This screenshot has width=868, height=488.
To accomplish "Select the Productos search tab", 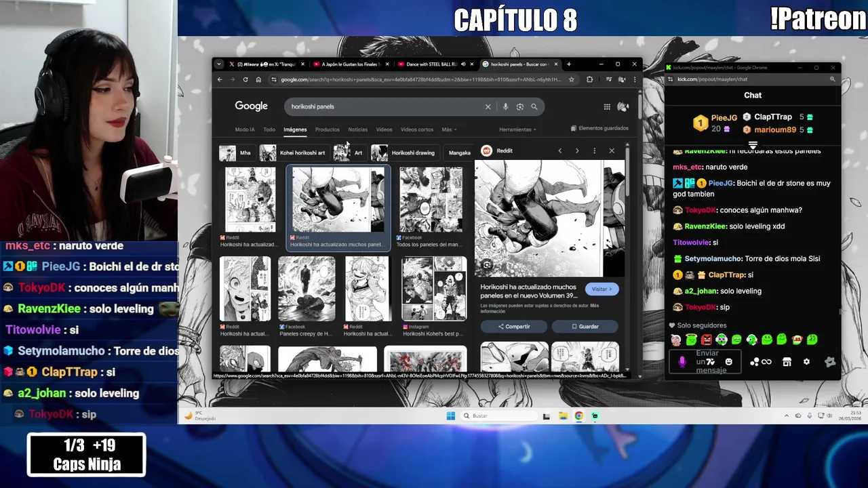I will pos(327,129).
